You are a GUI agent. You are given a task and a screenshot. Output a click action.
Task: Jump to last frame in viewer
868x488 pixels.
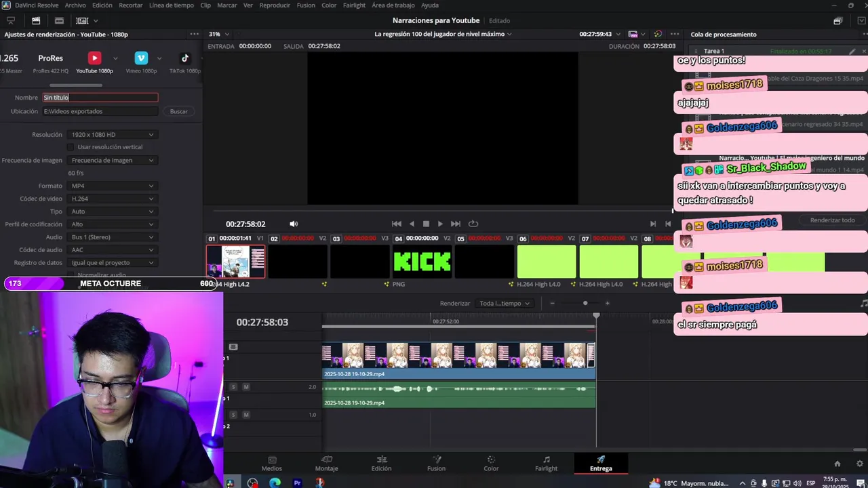click(x=456, y=224)
